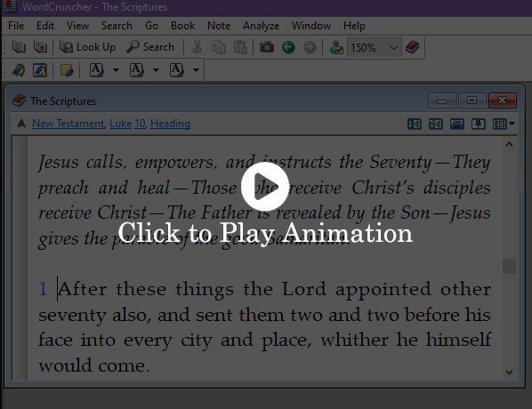532x409 pixels.
Task: Toggle the highlighter pen icon
Action: [x=40, y=70]
